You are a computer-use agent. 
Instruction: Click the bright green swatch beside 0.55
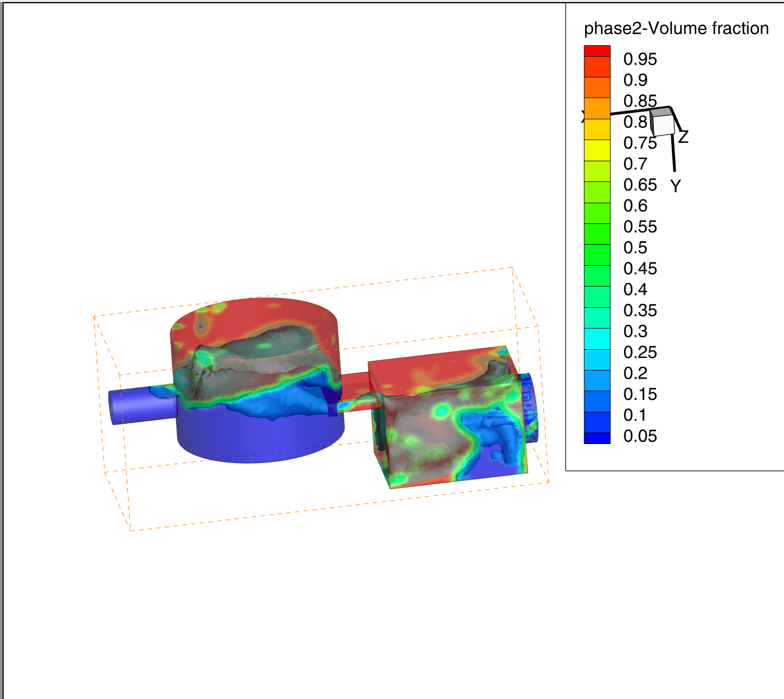(597, 234)
